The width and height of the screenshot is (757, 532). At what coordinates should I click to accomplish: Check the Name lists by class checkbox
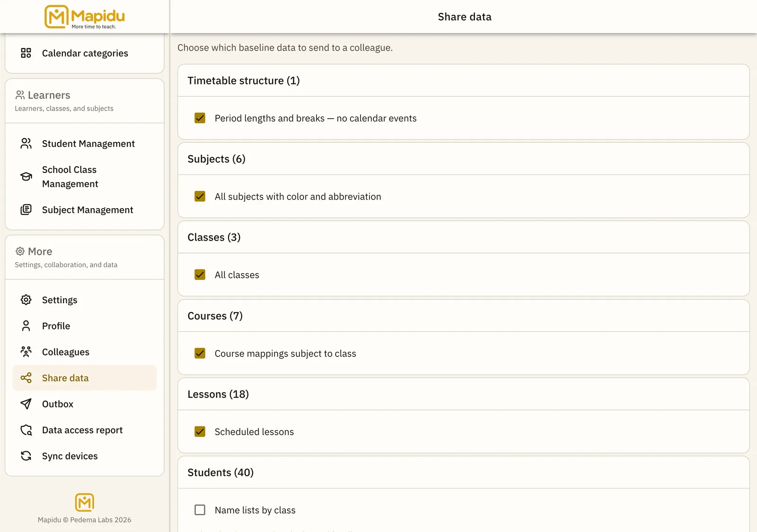coord(200,510)
